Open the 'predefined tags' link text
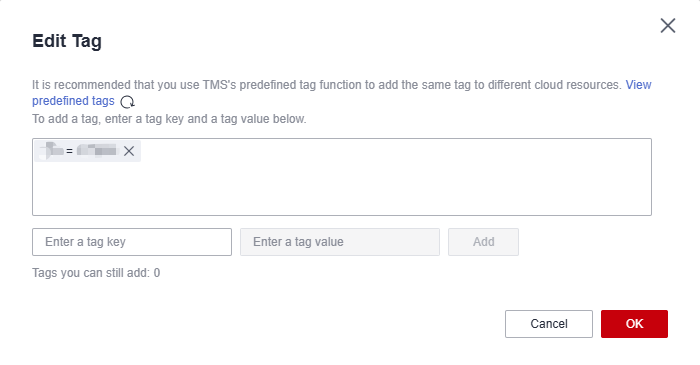The image size is (700, 365). click(x=73, y=101)
